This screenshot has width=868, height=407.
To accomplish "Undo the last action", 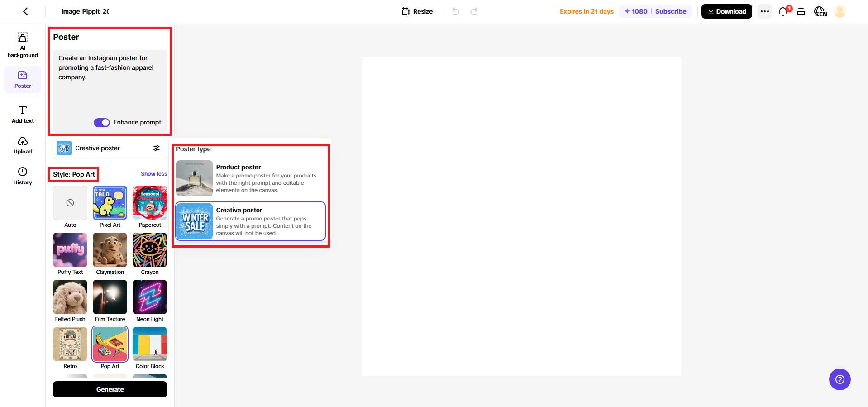I will pyautogui.click(x=456, y=11).
